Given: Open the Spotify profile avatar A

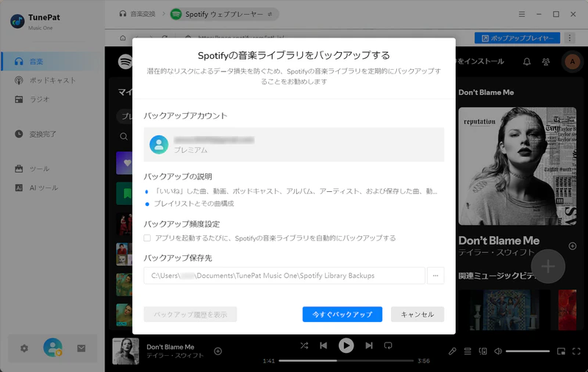Looking at the screenshot, I should (x=573, y=62).
